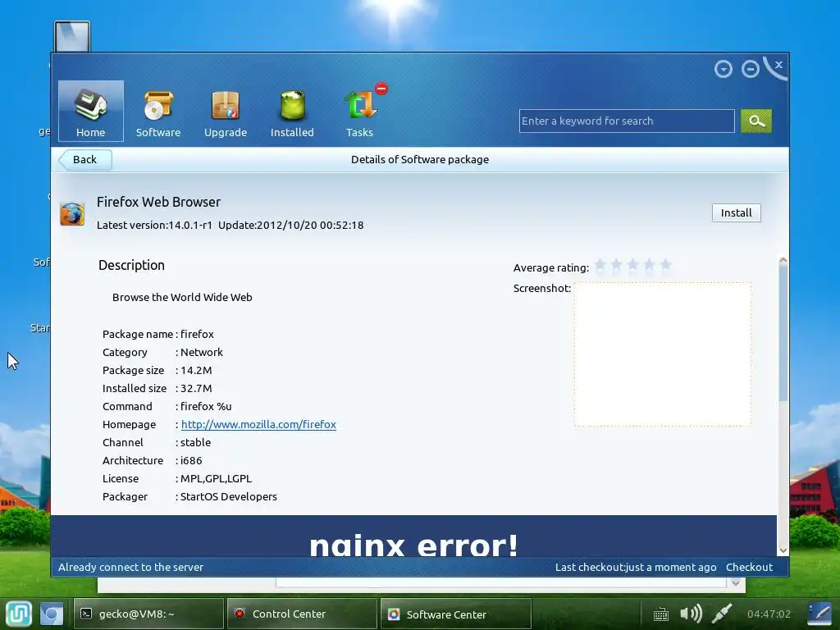Click the nginx error banner
Screen dimensions: 840x630
tap(413, 536)
